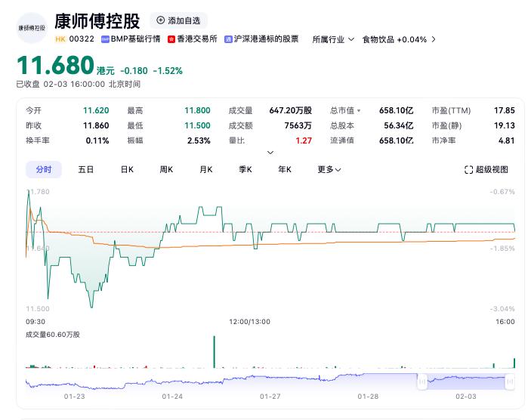Click the current price 11.680

click(56, 65)
